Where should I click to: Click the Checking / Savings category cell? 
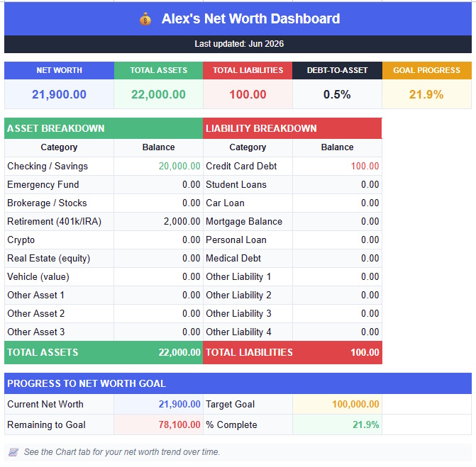[59, 167]
